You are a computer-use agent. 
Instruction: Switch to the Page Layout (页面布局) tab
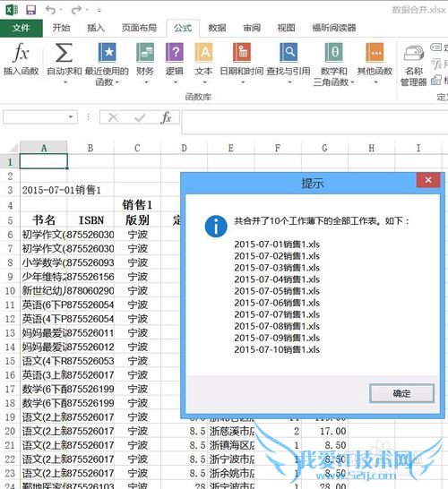click(139, 28)
